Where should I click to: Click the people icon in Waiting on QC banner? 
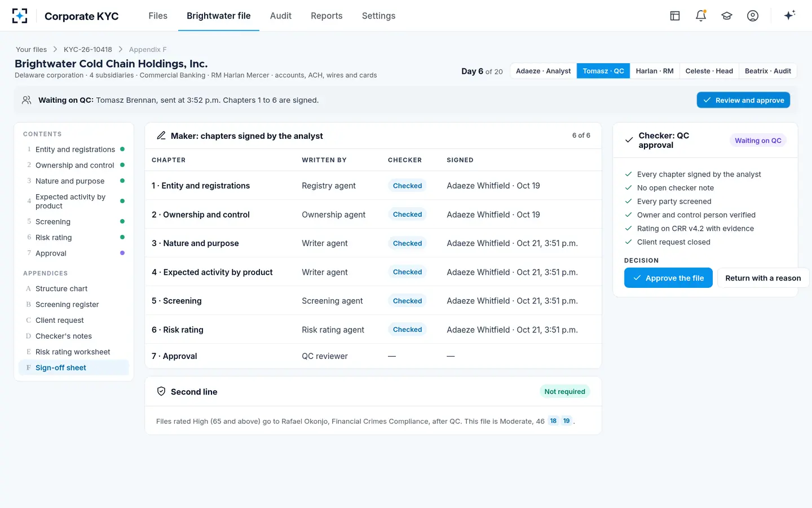tap(27, 100)
